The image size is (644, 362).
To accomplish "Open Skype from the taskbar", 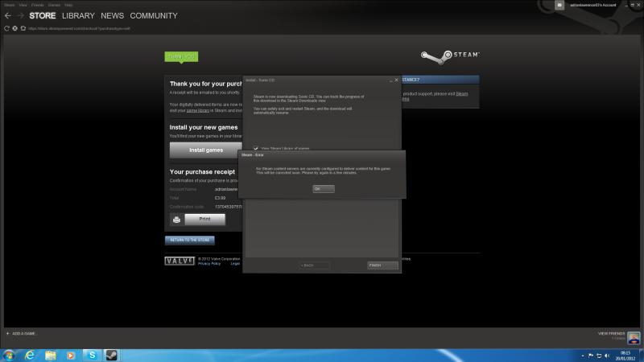I will coord(92,355).
